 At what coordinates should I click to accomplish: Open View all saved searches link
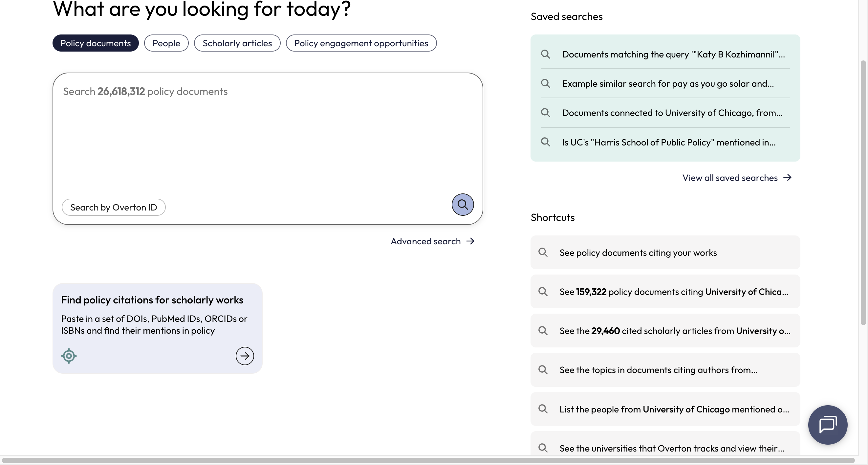point(737,178)
